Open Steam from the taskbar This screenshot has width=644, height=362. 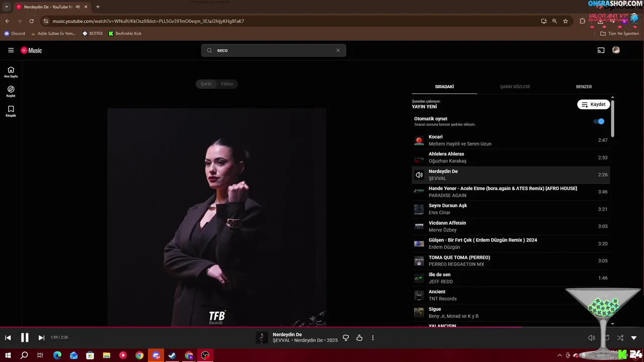pos(172,355)
